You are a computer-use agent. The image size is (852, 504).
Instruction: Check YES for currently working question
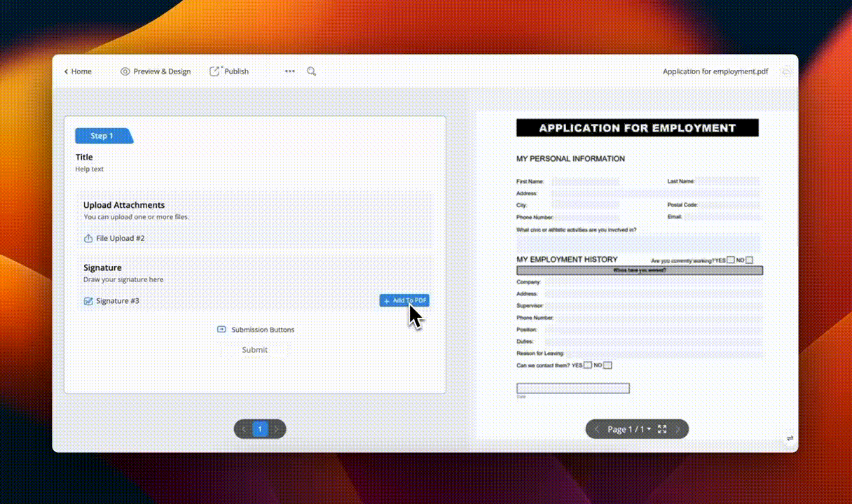click(x=731, y=260)
